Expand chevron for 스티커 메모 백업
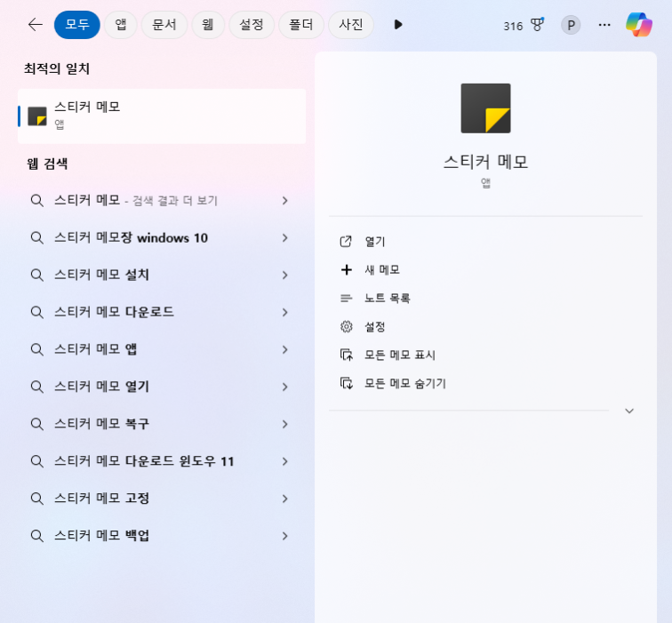 click(x=285, y=536)
